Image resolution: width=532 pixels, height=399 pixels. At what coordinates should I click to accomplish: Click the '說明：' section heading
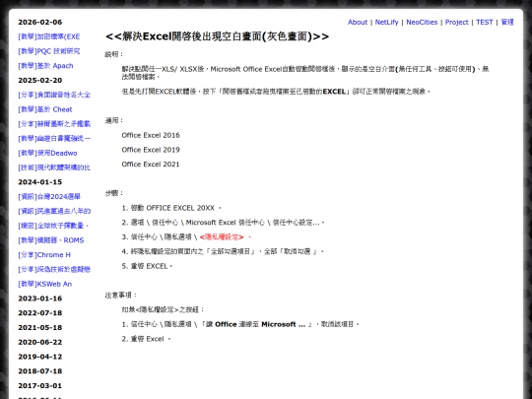pyautogui.click(x=114, y=54)
